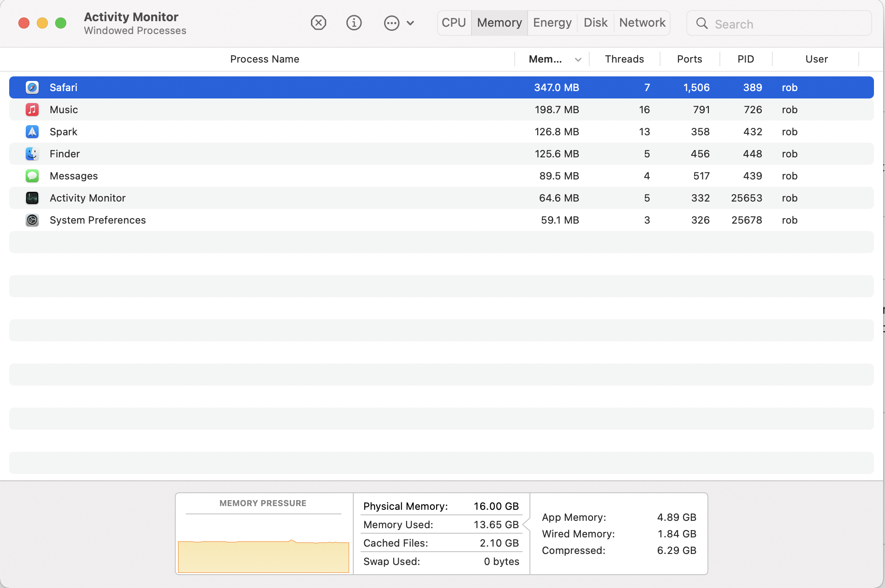Click Safari's 1,506 ports value
The width and height of the screenshot is (885, 588).
pyautogui.click(x=696, y=87)
